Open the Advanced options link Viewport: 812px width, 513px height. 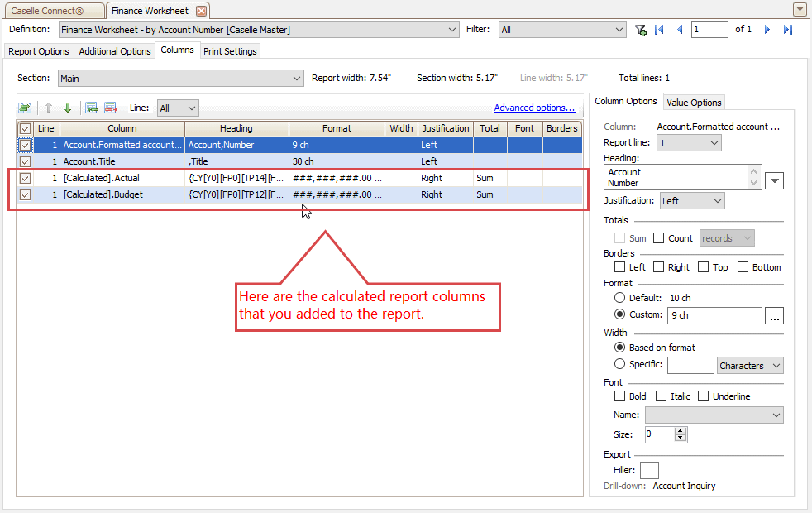534,108
